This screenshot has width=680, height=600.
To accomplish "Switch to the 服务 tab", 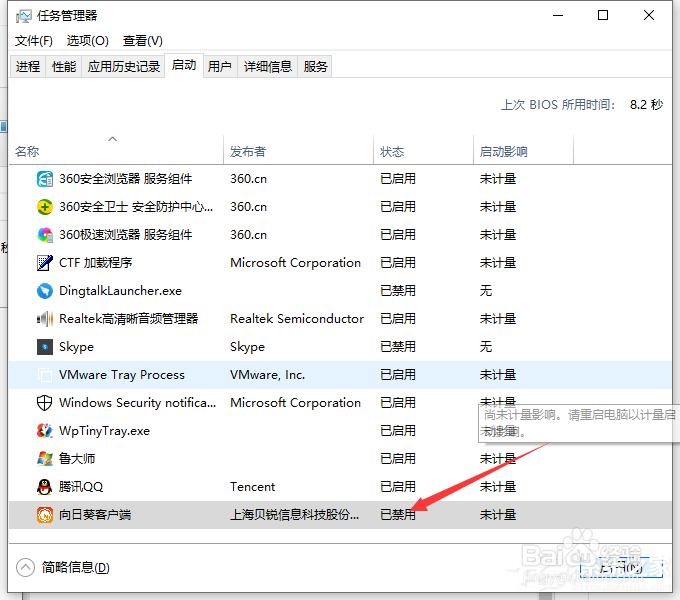I will point(315,66).
